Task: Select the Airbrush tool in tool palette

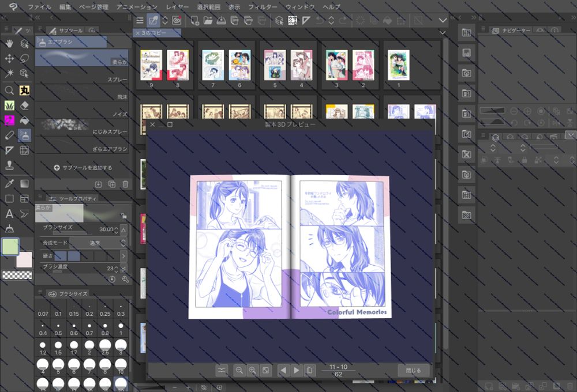Action: (x=24, y=135)
